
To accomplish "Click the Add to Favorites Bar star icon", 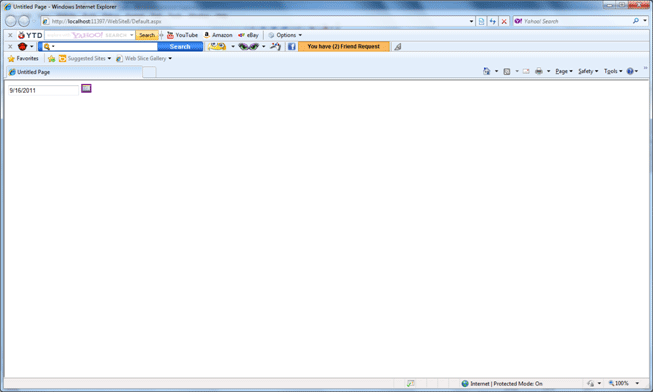I will tap(51, 58).
